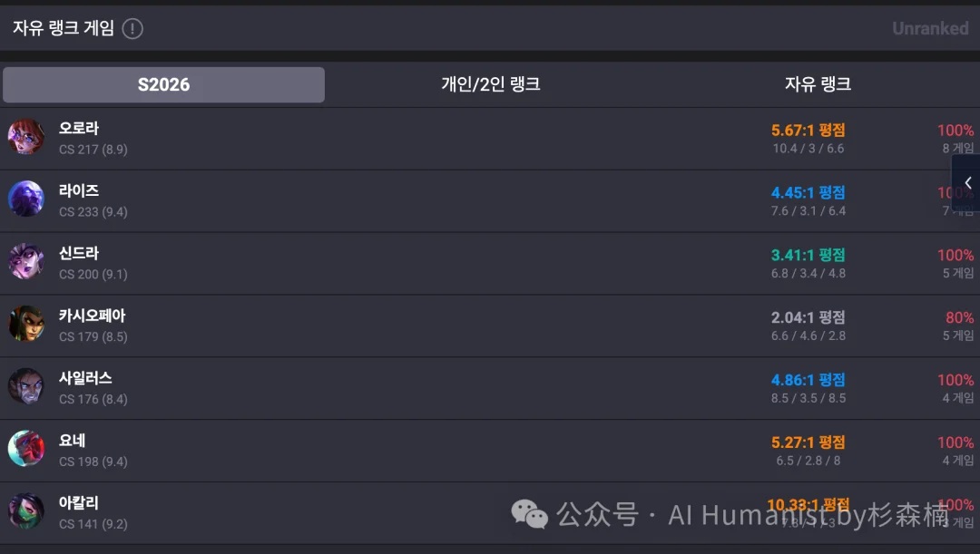Screen dimensions: 980x554
Task: Select the Akali champion portrait
Action: [x=26, y=510]
